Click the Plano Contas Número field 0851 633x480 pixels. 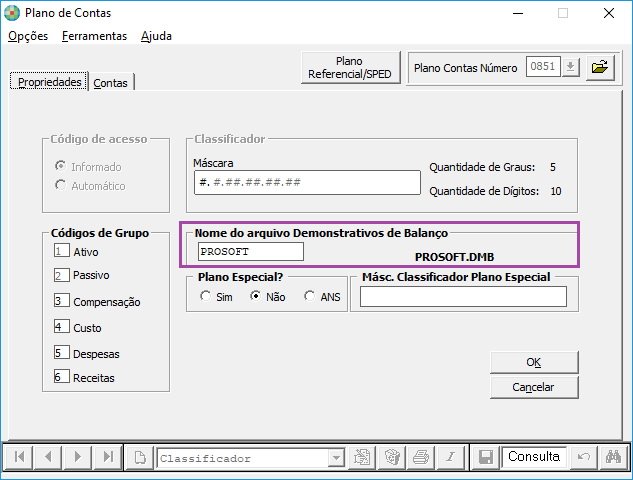click(x=543, y=67)
